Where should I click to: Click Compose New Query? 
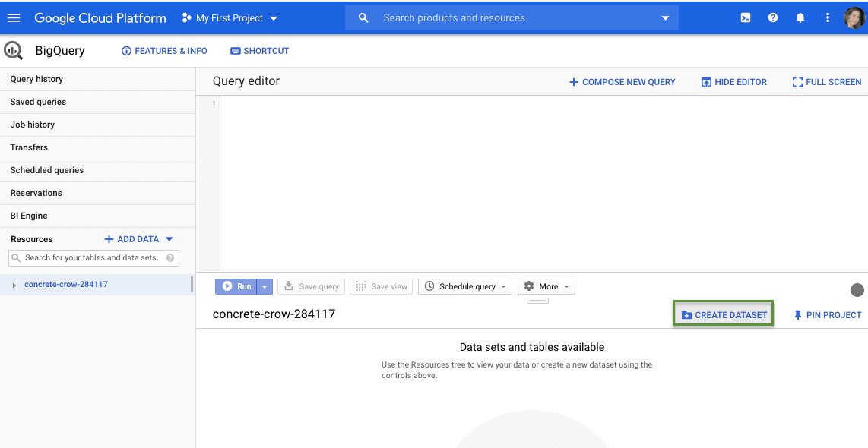(x=622, y=82)
